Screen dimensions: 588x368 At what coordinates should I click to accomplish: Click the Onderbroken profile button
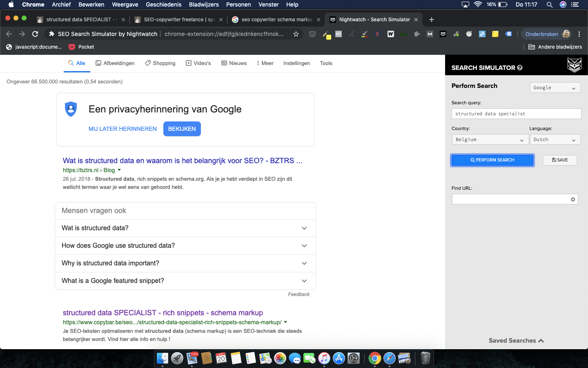[x=547, y=34]
